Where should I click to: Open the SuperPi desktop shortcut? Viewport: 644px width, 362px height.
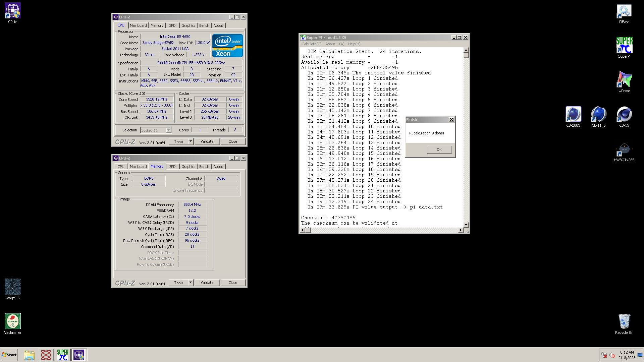624,48
